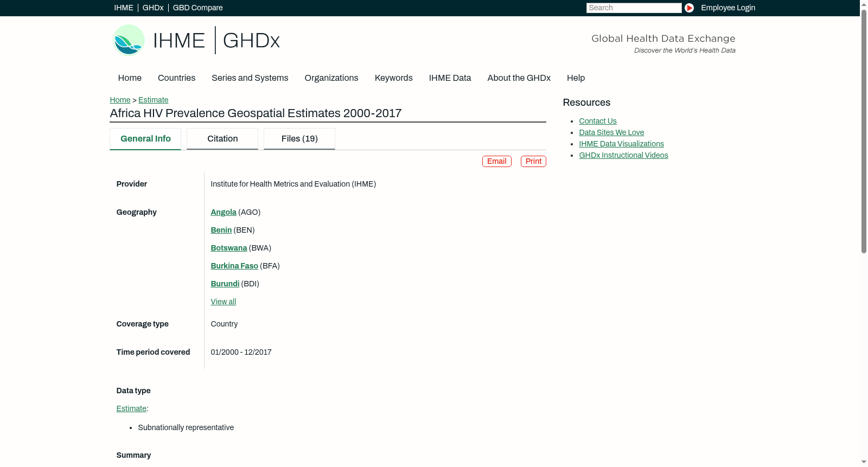This screenshot has height=467, width=868.
Task: Click the page vertical scrollbar thumb
Action: (864, 130)
